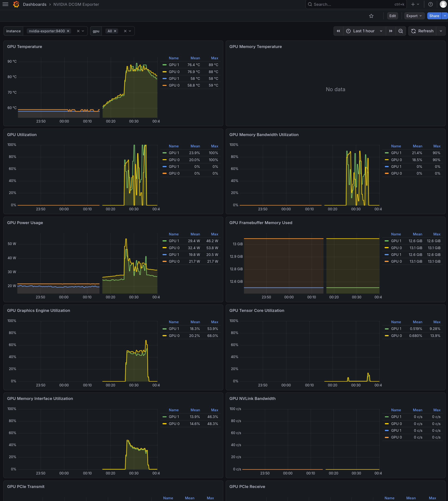The height and width of the screenshot is (501, 448).
Task: Open NVIDIA DCGM Exporter breadcrumb
Action: coord(76,4)
